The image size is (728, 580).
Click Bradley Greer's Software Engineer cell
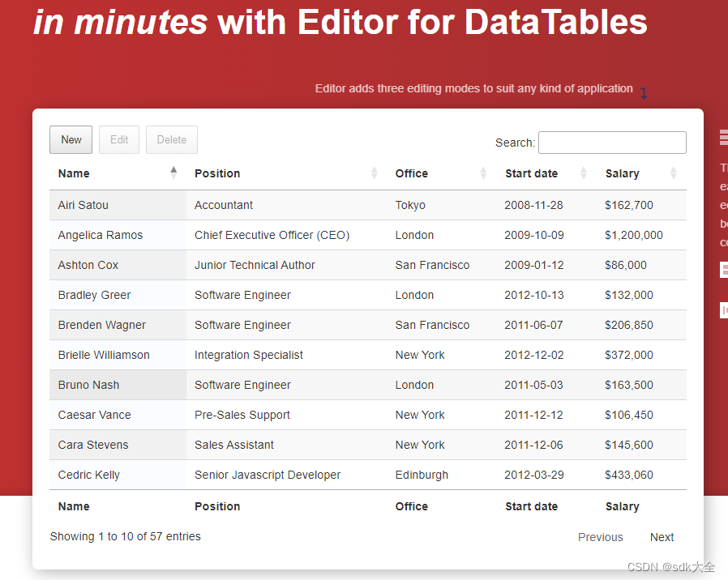286,295
